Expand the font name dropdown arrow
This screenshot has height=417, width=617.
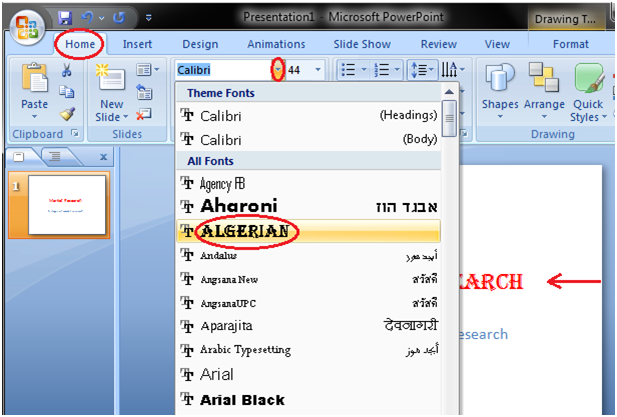pyautogui.click(x=276, y=70)
